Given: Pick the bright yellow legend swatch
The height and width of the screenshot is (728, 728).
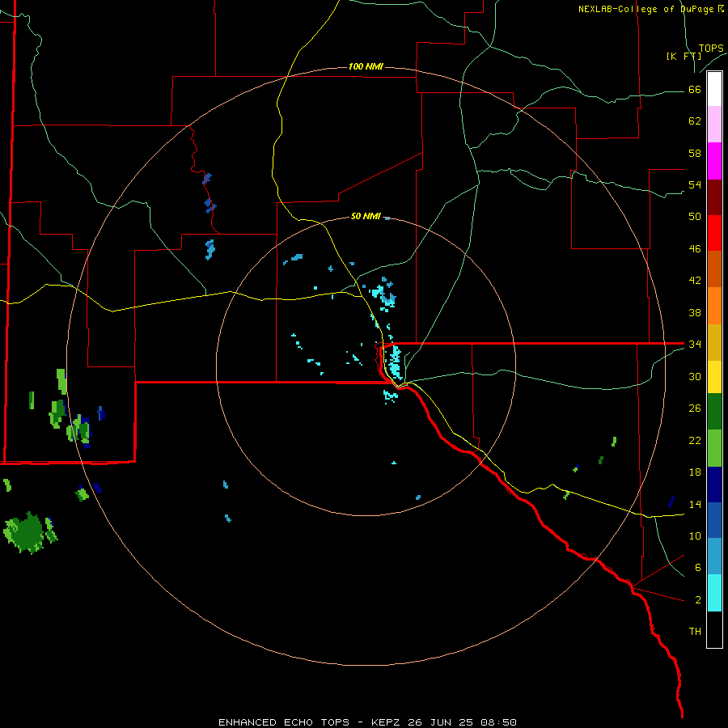Looking at the screenshot, I should pyautogui.click(x=714, y=376).
